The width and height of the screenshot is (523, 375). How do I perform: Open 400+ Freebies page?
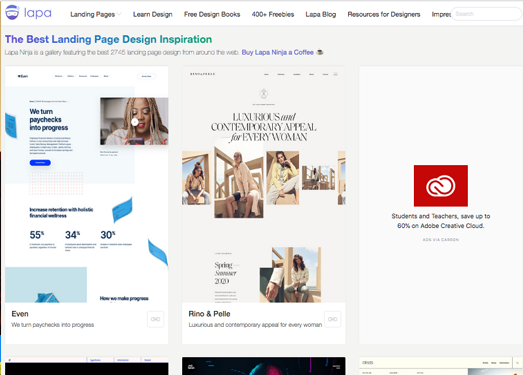tap(273, 14)
